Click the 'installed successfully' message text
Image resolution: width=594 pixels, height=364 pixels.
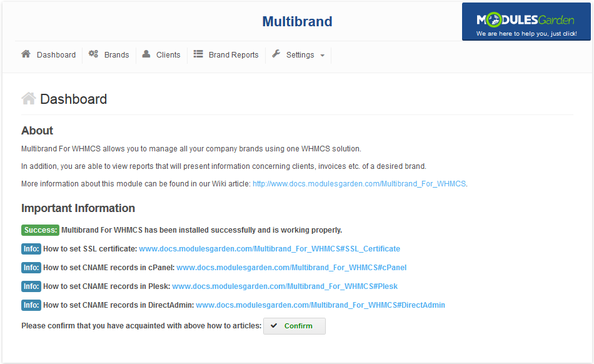(x=201, y=230)
